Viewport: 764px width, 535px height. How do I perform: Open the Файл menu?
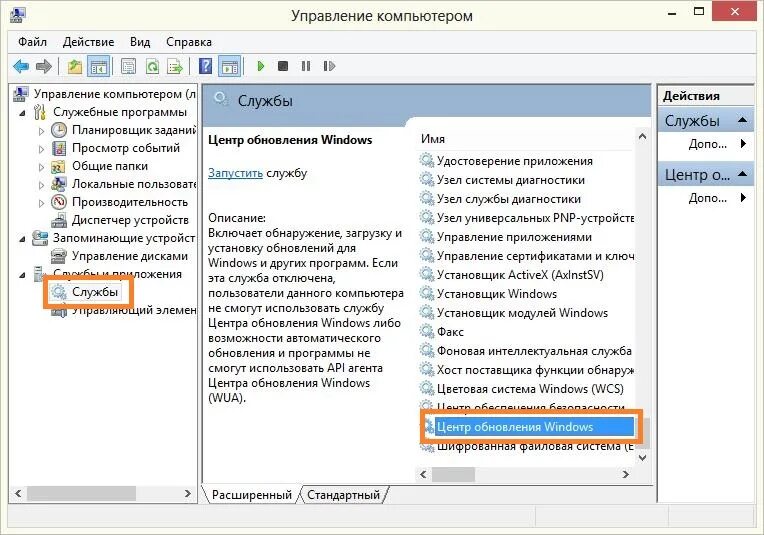point(33,42)
